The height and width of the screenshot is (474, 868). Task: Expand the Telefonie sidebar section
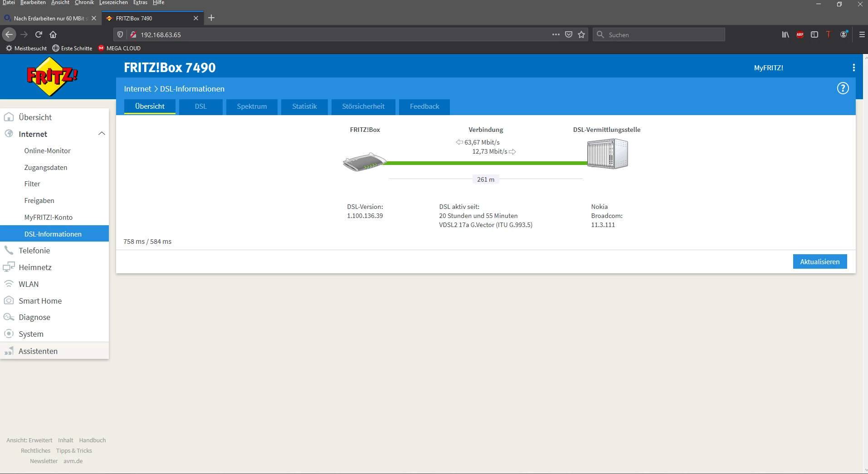tap(34, 251)
